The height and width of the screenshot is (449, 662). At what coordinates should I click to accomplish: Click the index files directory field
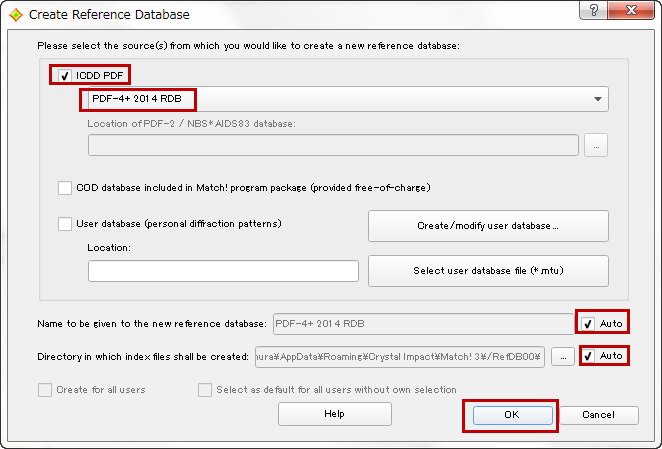click(400, 357)
